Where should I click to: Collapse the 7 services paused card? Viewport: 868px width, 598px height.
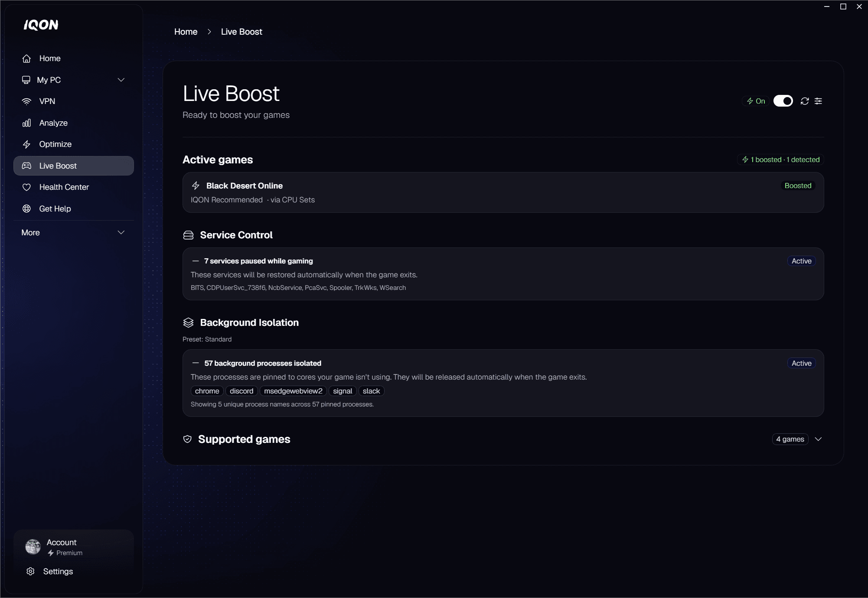coord(196,261)
